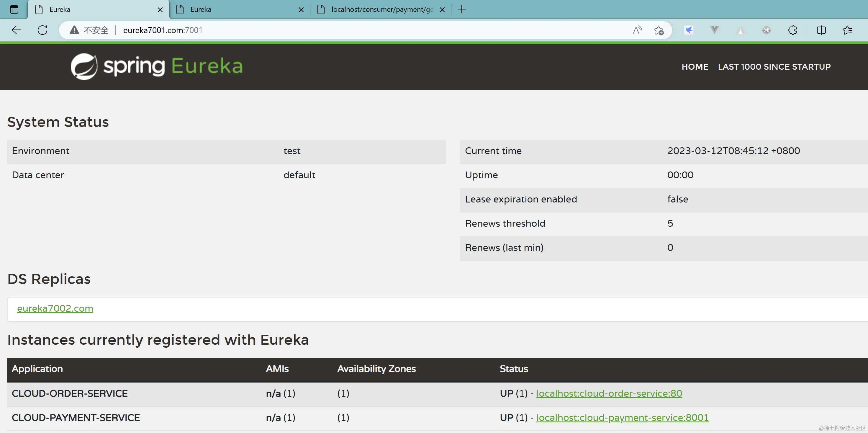Open the HOME navigation link
868x433 pixels.
[695, 67]
